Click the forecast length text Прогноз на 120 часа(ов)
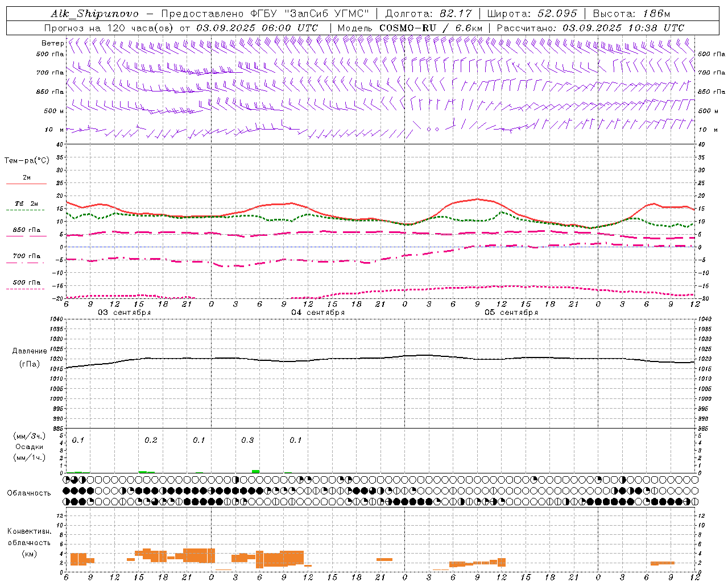 click(110, 28)
